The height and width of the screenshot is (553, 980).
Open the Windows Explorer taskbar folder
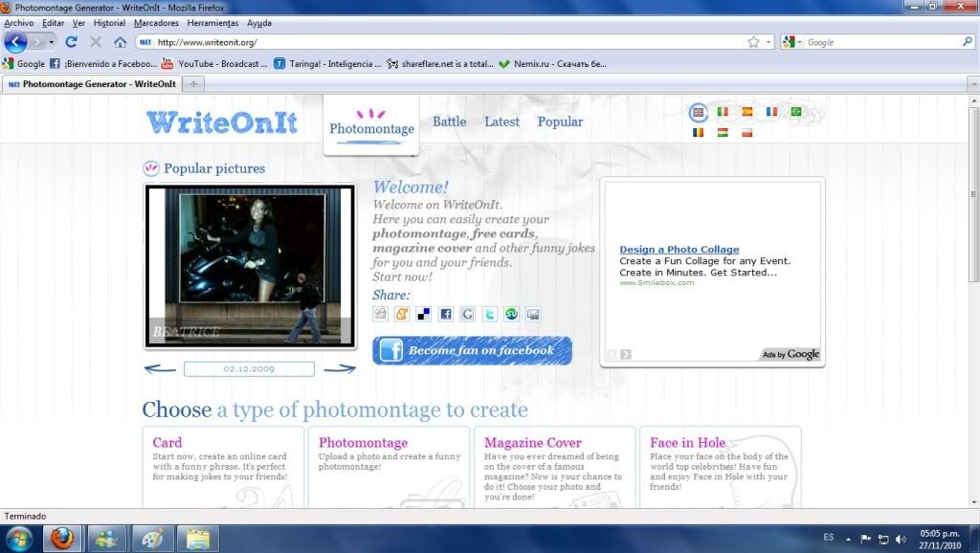(x=197, y=538)
